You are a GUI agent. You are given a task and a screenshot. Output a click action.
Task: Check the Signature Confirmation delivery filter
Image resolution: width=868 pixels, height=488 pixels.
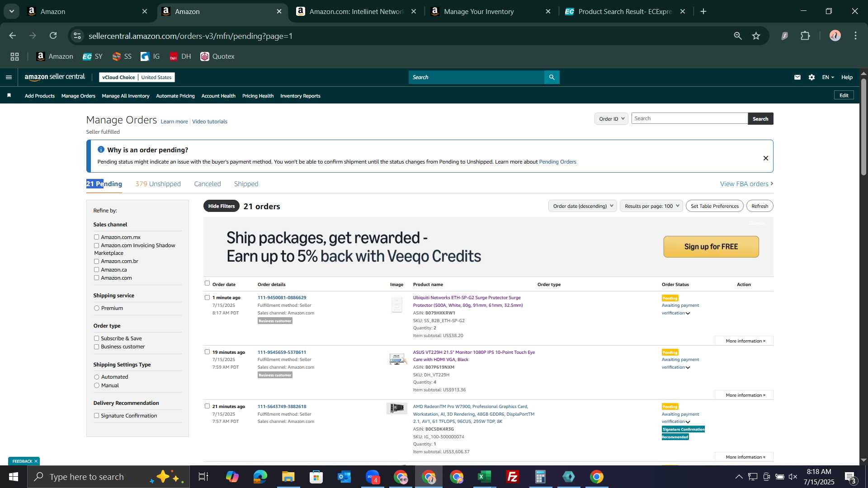96,416
